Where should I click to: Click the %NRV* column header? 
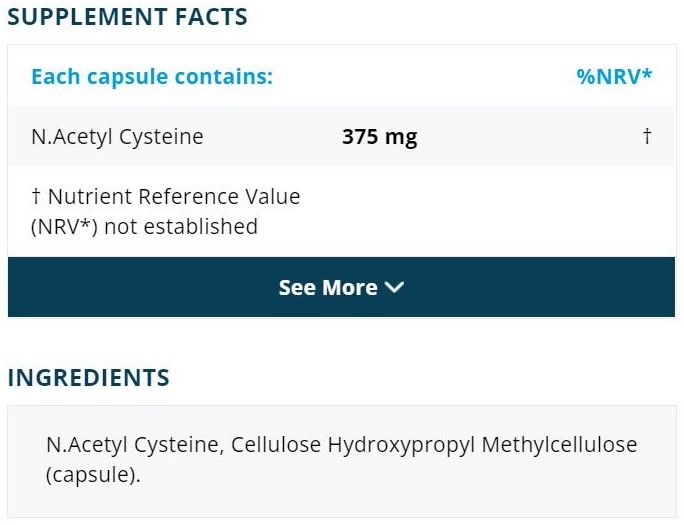click(x=614, y=77)
